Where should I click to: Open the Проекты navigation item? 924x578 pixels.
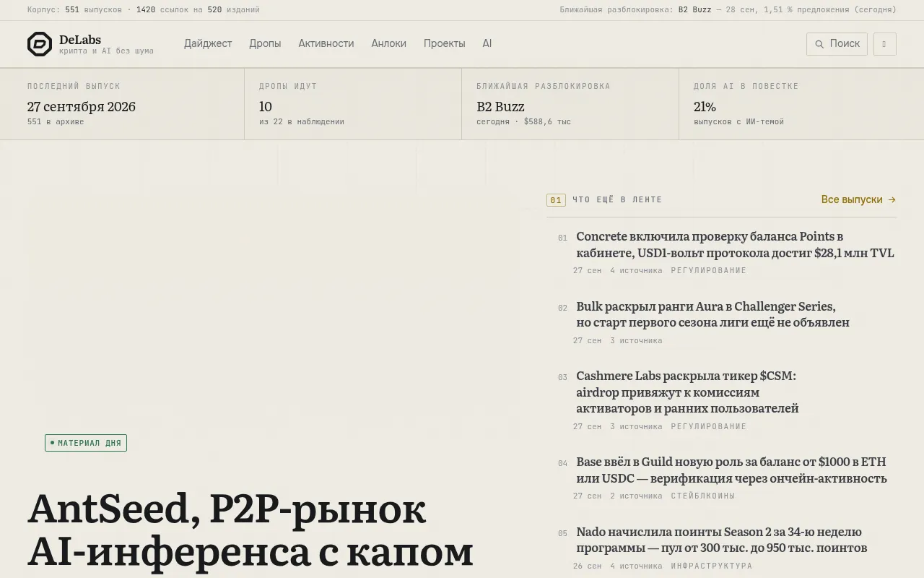(444, 43)
